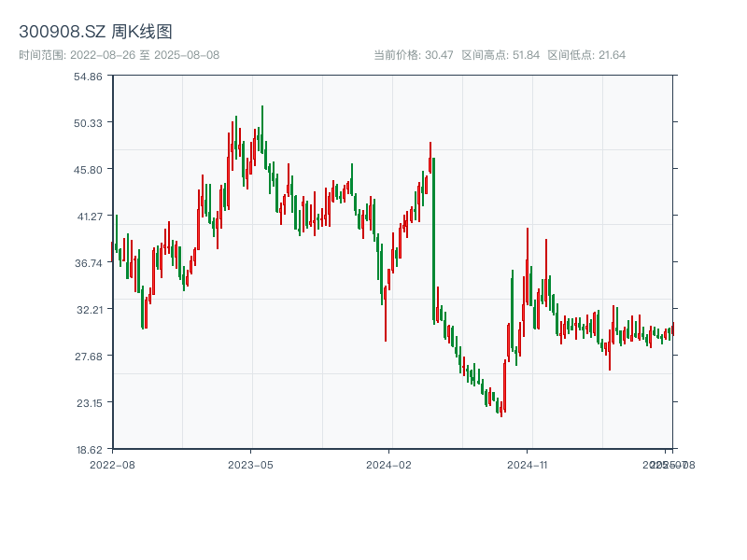This screenshot has height=560, width=747.
Task: Select the 45.80 y-axis tick label
Action: (89, 170)
